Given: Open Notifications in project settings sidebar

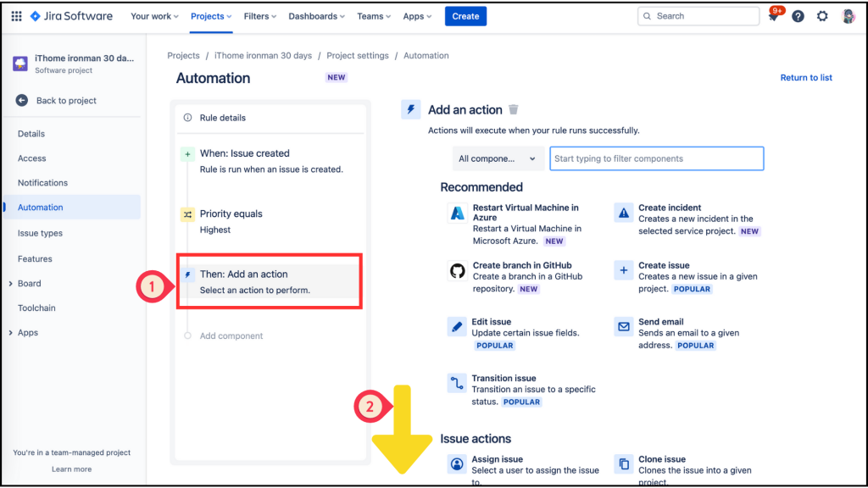Looking at the screenshot, I should click(x=42, y=183).
